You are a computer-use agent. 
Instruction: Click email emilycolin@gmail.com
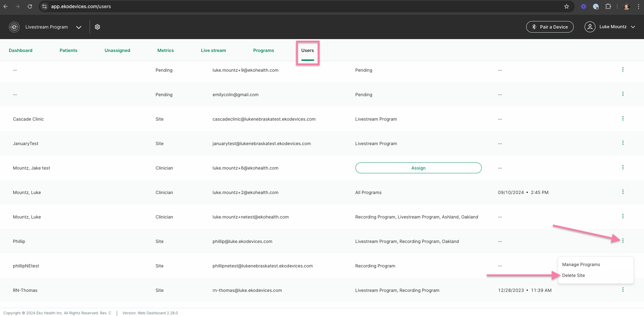[236, 94]
